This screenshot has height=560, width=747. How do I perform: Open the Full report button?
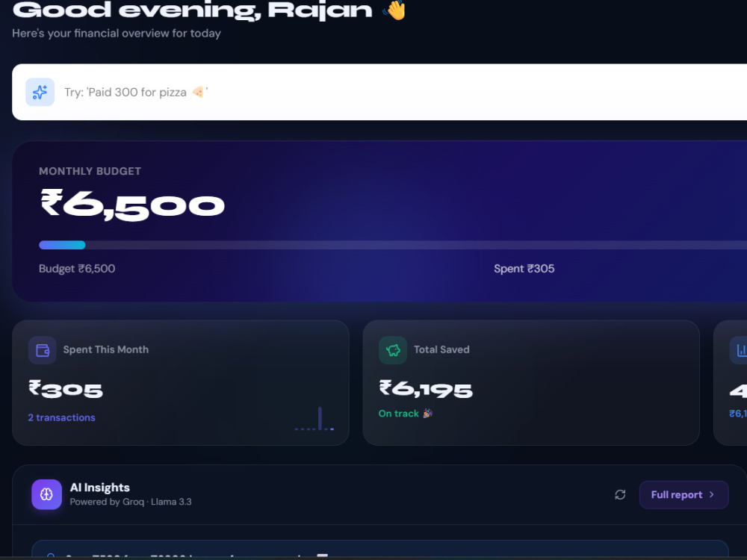tap(684, 494)
